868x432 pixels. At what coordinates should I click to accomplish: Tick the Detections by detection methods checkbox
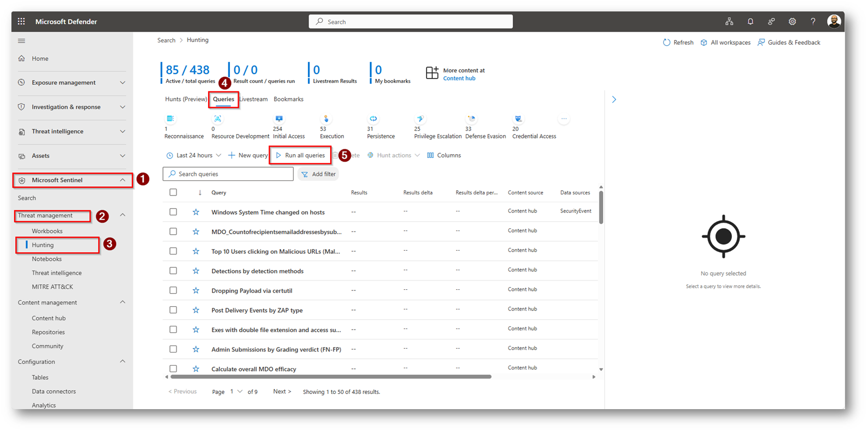(173, 271)
